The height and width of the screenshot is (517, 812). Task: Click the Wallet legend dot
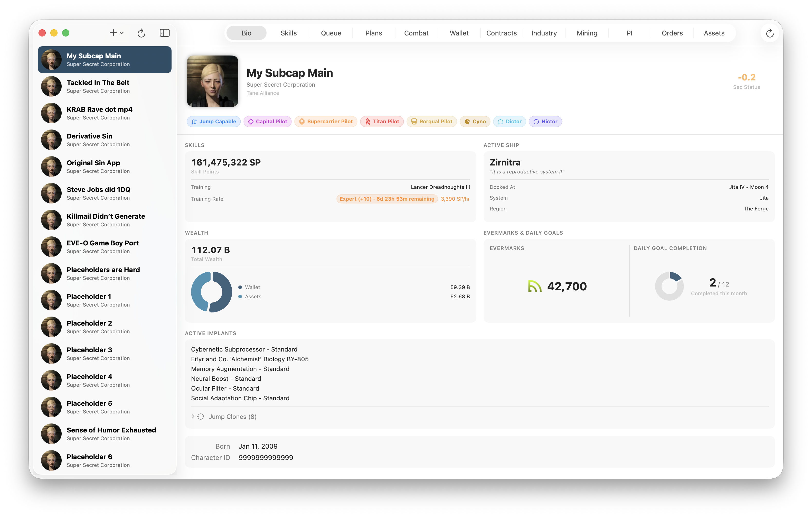pyautogui.click(x=240, y=287)
